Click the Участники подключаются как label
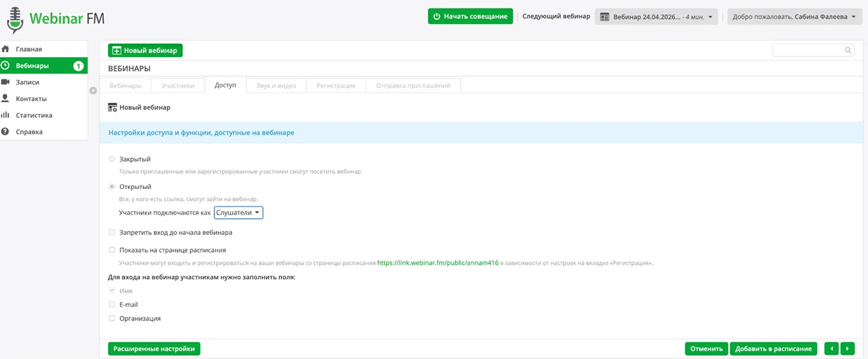868x359 pixels. pos(165,213)
